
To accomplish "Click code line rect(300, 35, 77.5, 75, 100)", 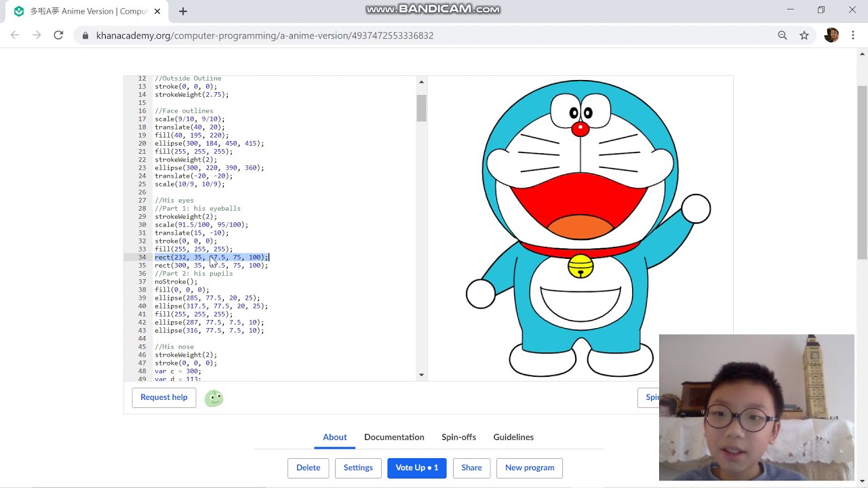I will 212,265.
